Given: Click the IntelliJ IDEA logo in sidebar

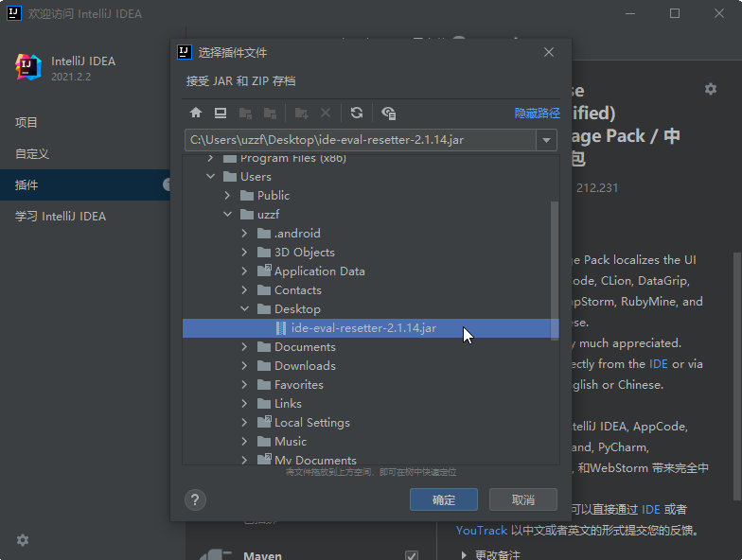Looking at the screenshot, I should coord(28,66).
